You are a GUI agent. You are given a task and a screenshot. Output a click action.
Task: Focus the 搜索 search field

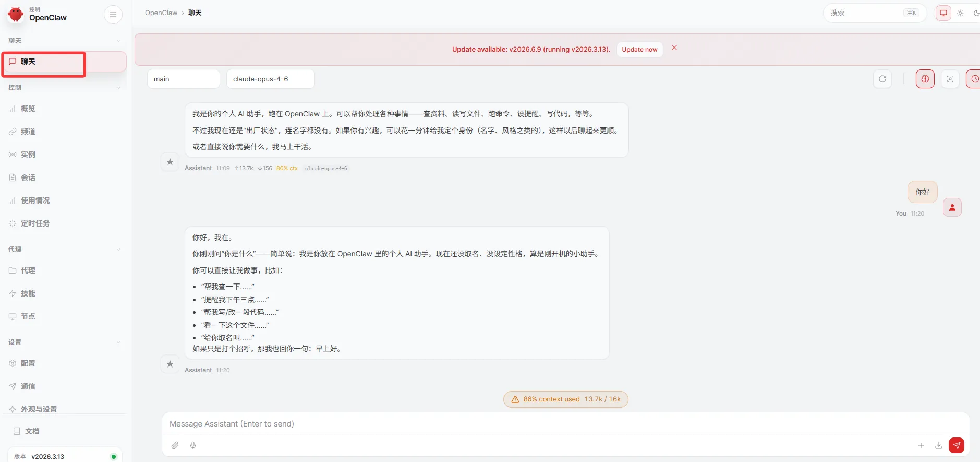[875, 13]
